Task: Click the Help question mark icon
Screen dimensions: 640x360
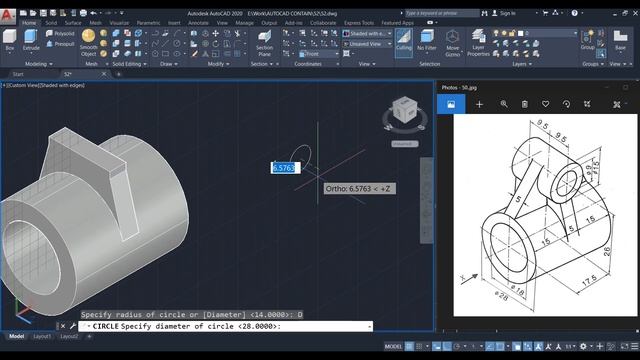Action: 574,13
